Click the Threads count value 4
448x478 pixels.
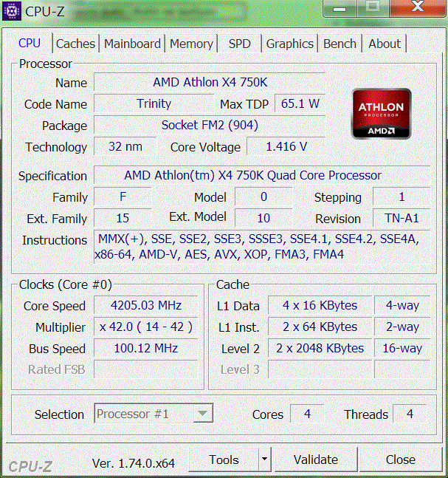click(410, 414)
